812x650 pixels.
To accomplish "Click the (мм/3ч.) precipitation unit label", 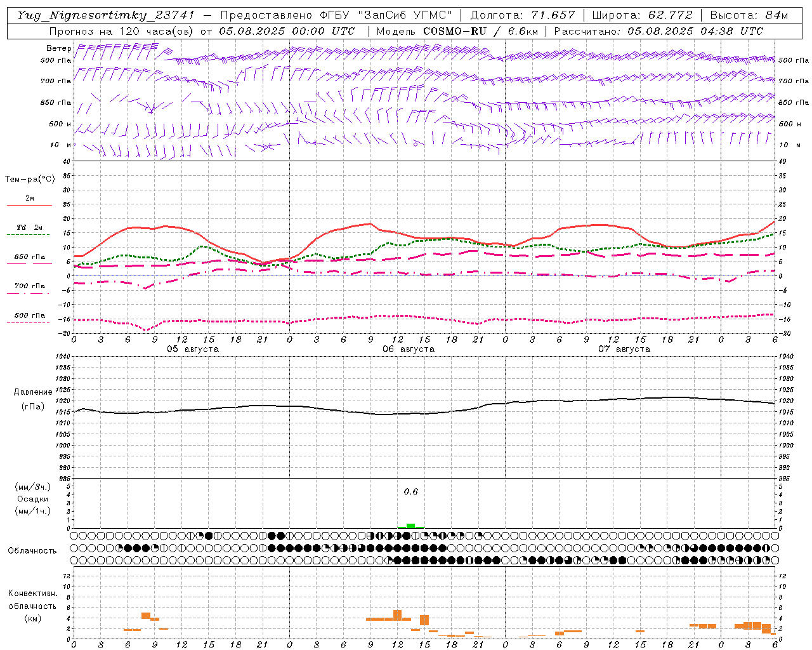I will [x=32, y=487].
